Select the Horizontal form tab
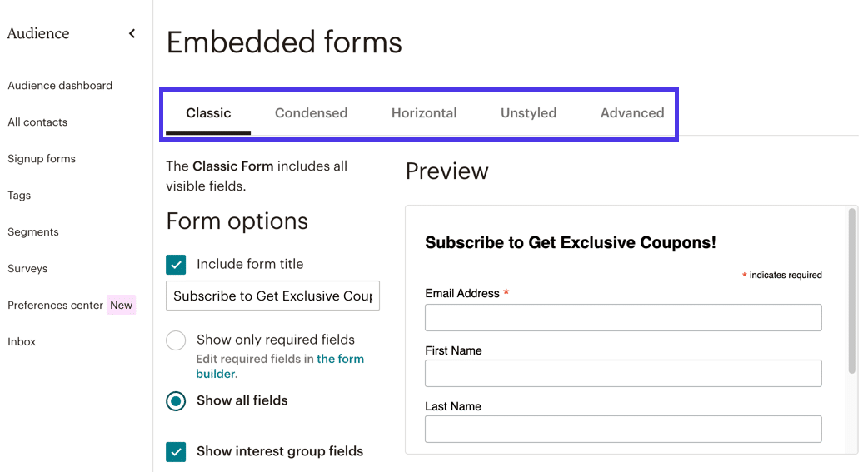The width and height of the screenshot is (868, 472). pos(424,113)
